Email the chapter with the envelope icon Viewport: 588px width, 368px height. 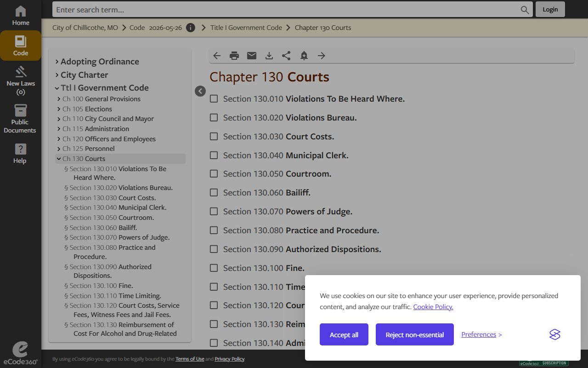click(252, 56)
